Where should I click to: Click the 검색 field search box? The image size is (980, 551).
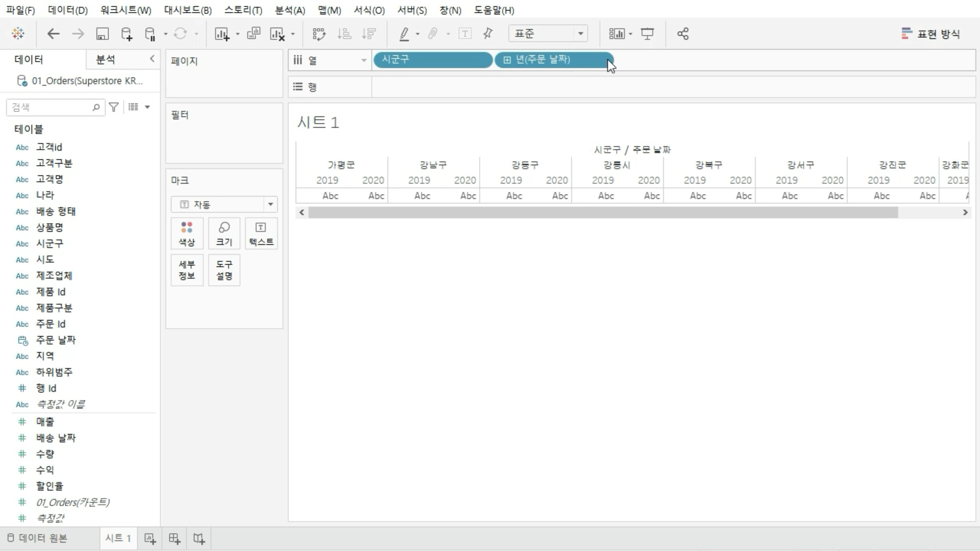[51, 107]
